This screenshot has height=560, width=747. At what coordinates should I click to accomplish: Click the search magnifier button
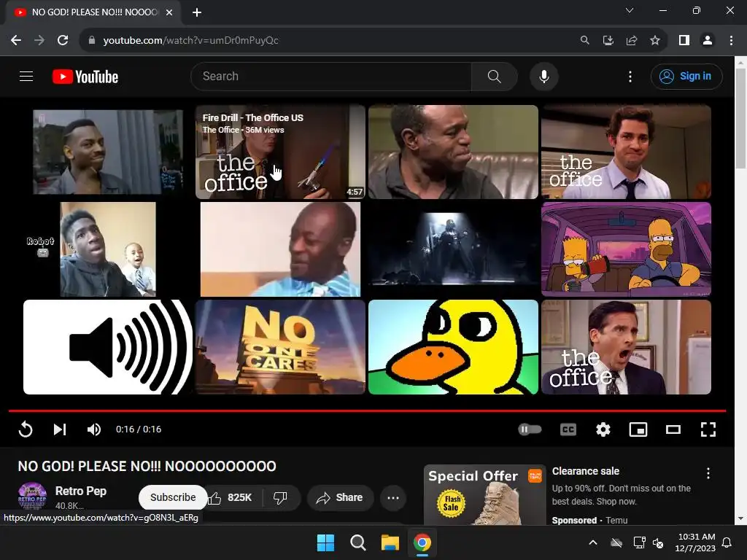(495, 76)
